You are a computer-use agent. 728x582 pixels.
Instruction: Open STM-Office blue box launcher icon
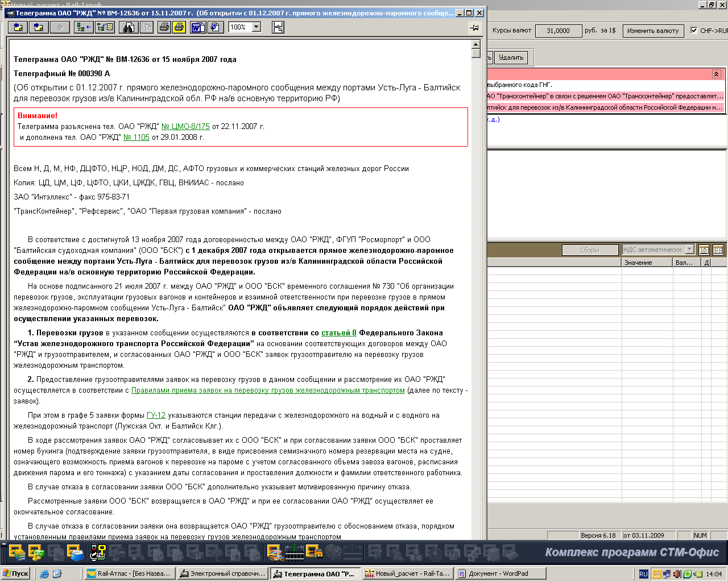pos(75,551)
